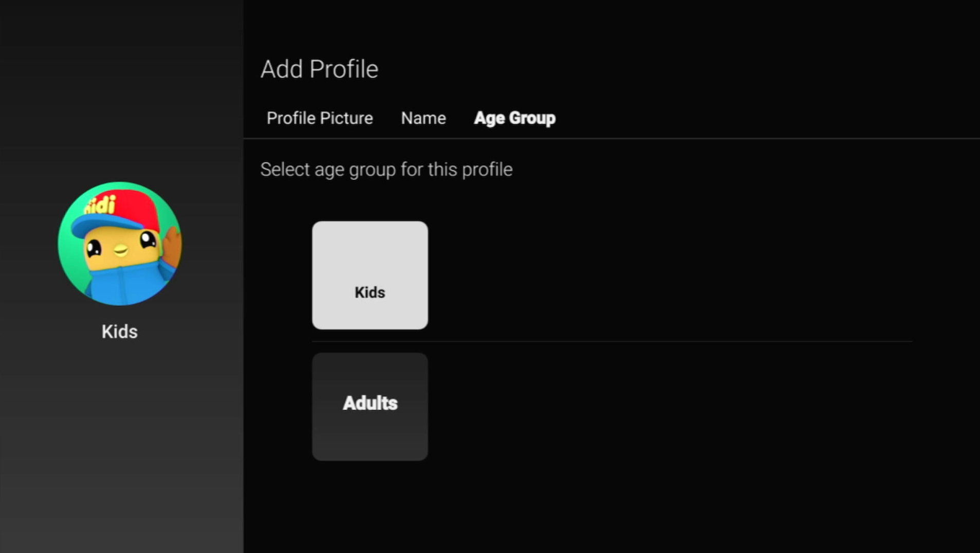Image resolution: width=980 pixels, height=553 pixels.
Task: Click the chick's face in the profile avatar
Action: [121, 249]
